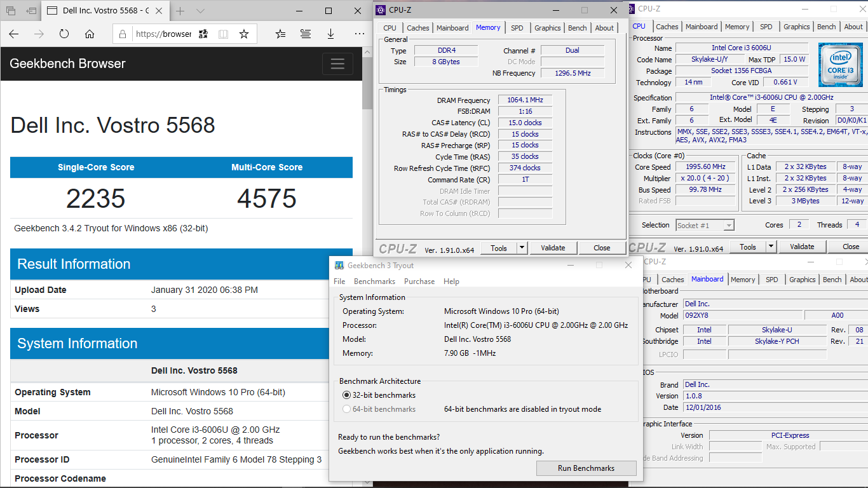Open Edge tabs you've set aside

(11, 11)
